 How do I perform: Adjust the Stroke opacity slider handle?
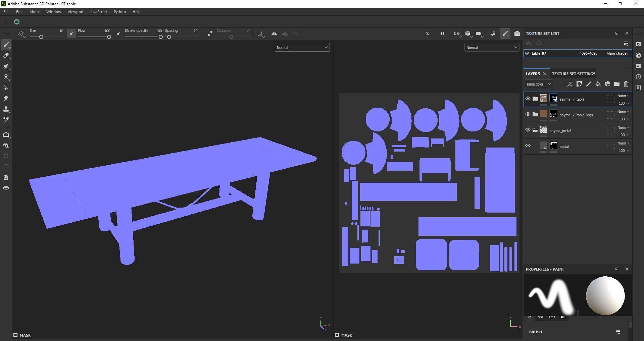pos(161,37)
